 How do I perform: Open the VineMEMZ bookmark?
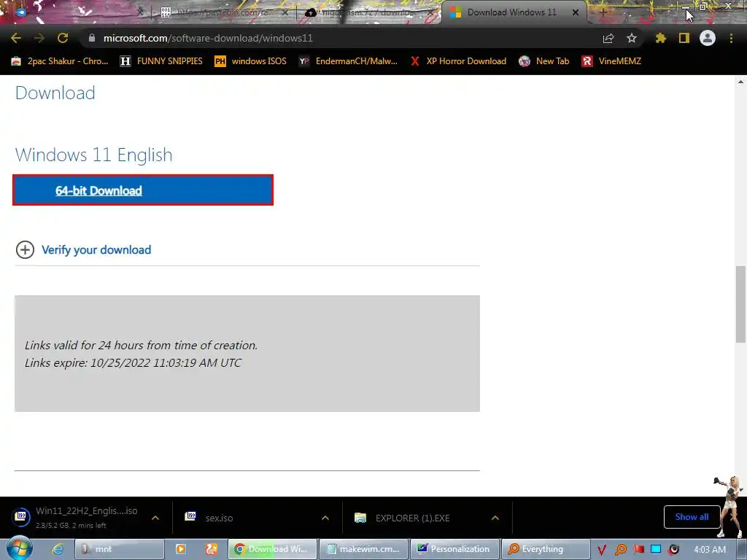(611, 61)
